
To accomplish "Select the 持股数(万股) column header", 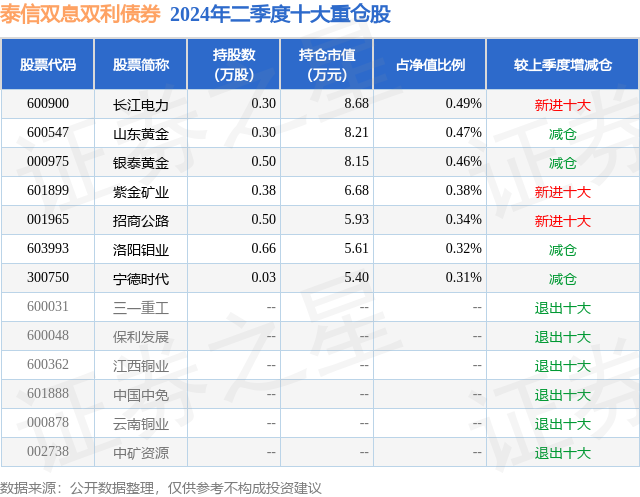I will pyautogui.click(x=234, y=64).
